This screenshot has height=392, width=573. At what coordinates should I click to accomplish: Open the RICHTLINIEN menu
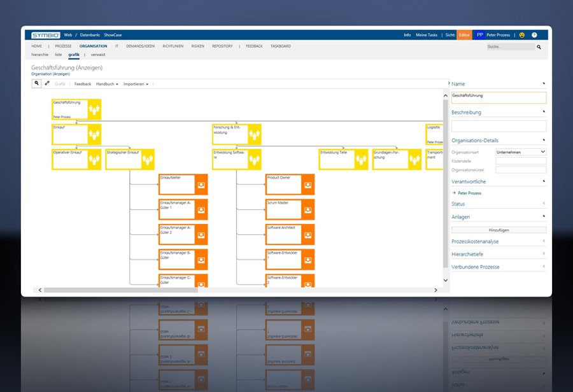pyautogui.click(x=173, y=46)
